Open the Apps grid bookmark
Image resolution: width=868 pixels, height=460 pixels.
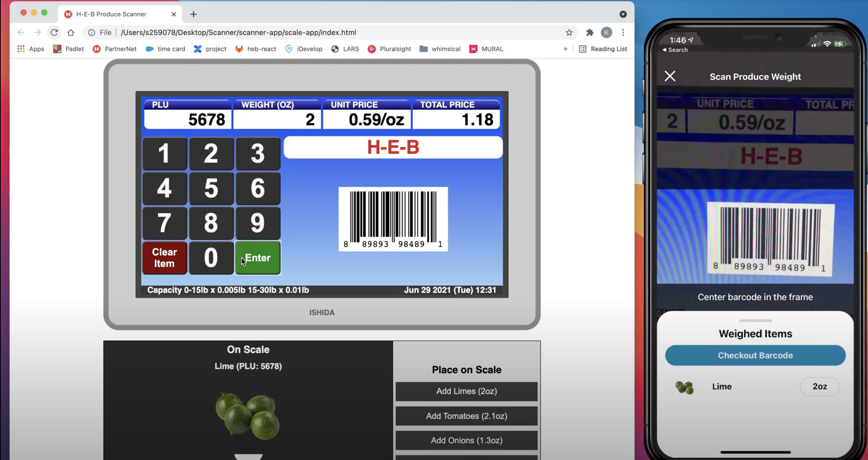31,49
